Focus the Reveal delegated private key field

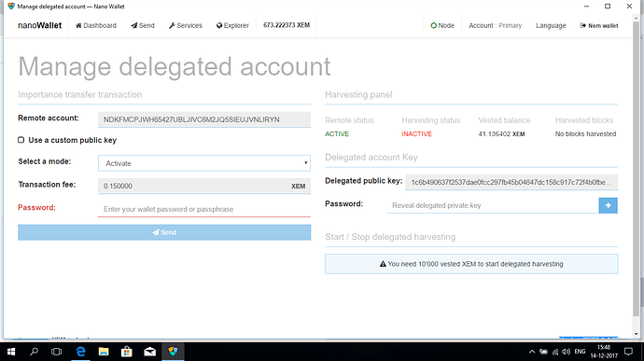493,205
